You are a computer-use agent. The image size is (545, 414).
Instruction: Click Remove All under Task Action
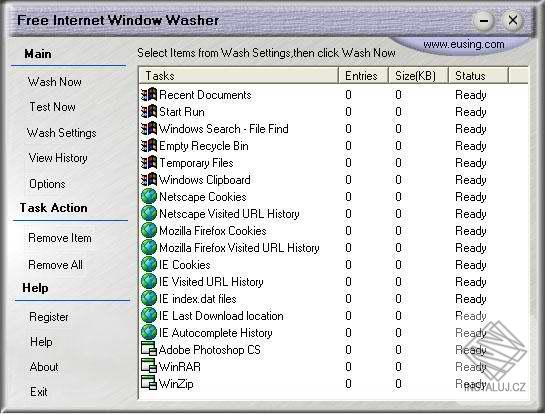(56, 265)
